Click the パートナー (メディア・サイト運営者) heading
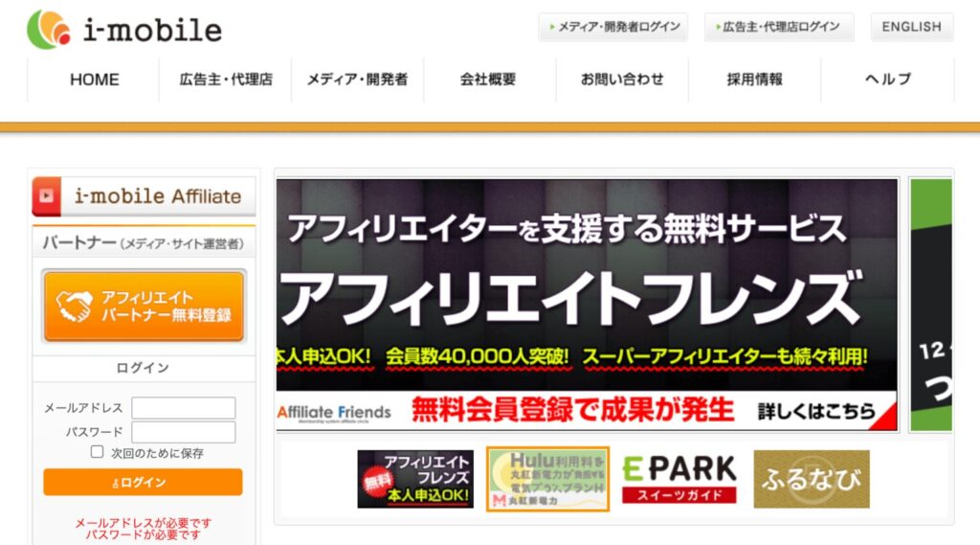The image size is (980, 545). [x=144, y=242]
